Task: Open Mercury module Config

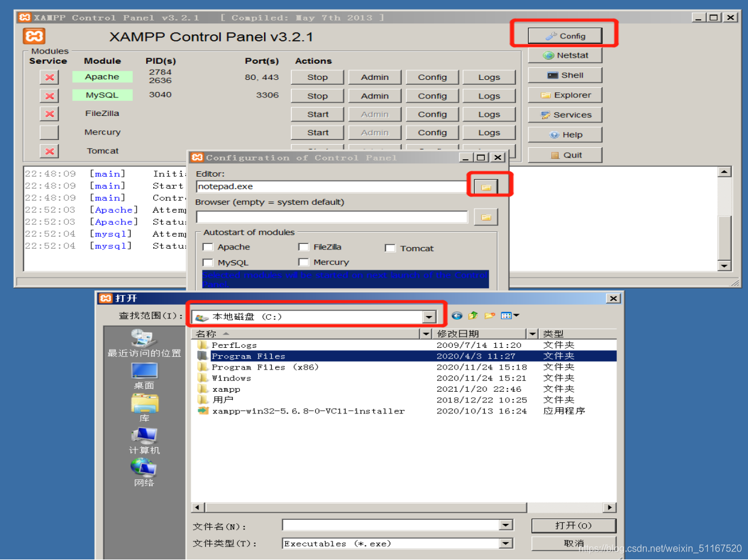Action: 432,133
